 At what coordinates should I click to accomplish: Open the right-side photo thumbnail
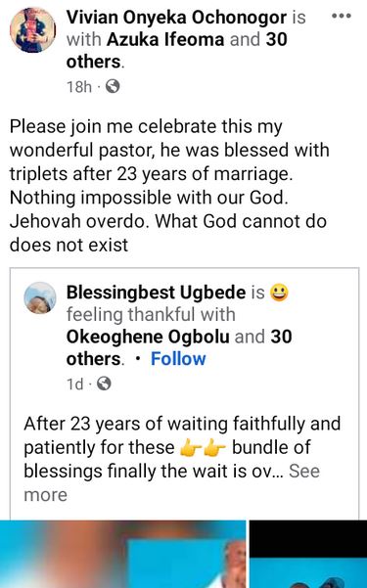[x=308, y=554]
